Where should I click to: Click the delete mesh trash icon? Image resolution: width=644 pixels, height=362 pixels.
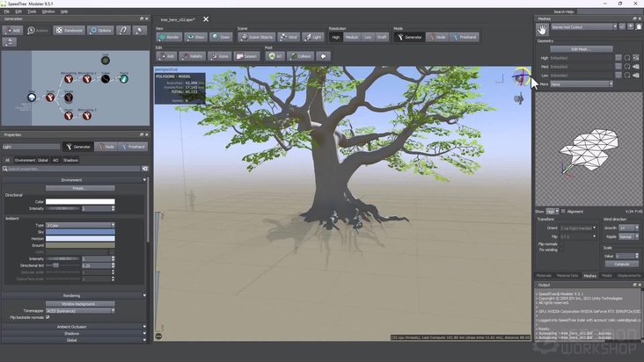click(x=638, y=26)
